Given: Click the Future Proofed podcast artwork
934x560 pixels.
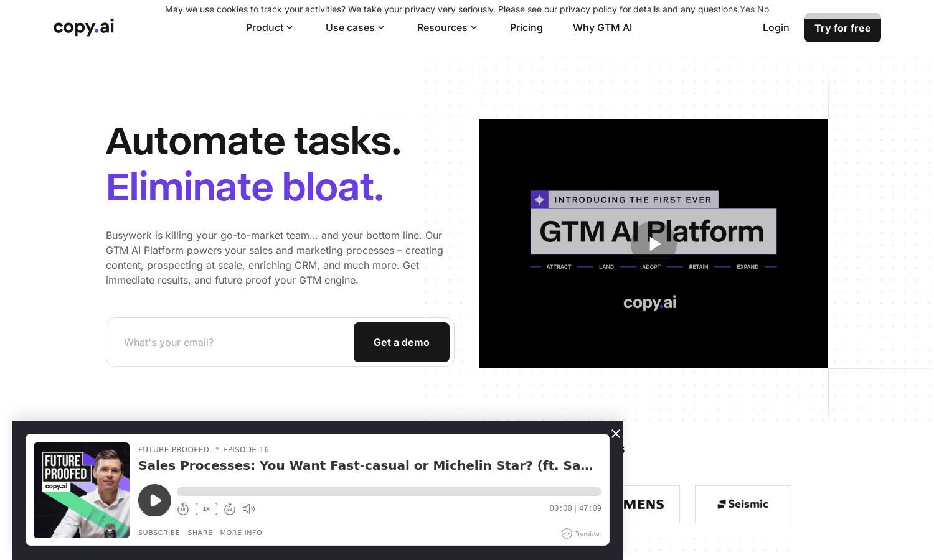Looking at the screenshot, I should (x=82, y=490).
